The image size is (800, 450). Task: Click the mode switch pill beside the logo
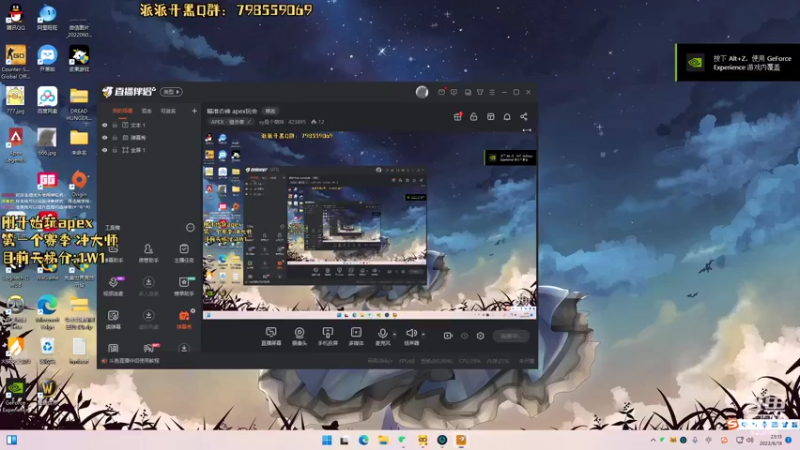171,92
